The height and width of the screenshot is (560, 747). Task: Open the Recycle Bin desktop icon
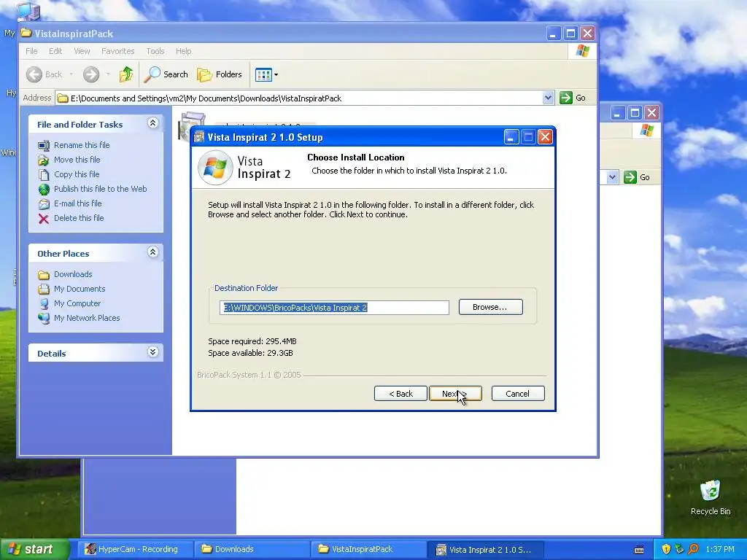point(711,497)
